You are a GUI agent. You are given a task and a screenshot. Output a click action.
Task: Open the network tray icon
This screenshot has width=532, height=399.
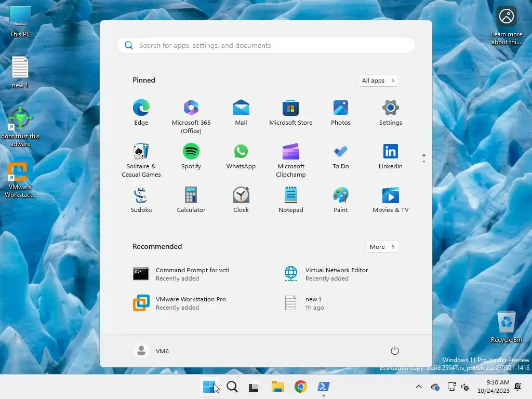452,387
